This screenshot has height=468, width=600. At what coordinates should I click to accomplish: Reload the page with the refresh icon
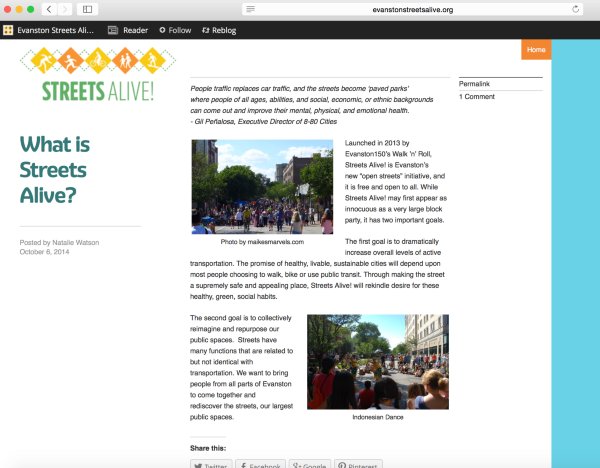tap(577, 9)
